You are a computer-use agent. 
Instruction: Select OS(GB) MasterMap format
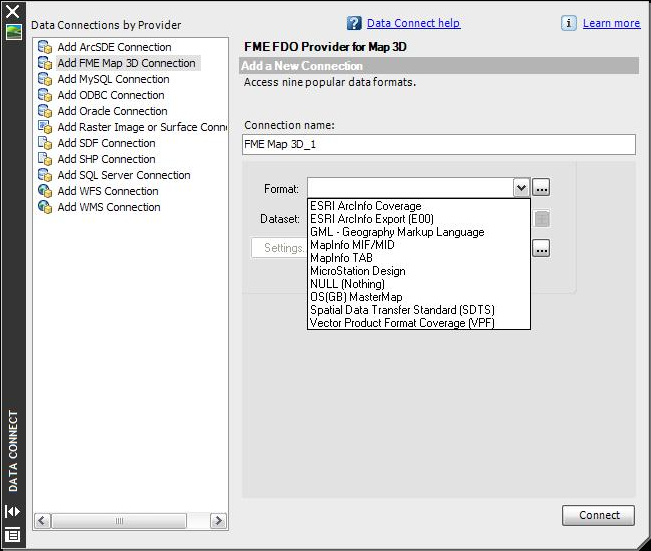pyautogui.click(x=418, y=297)
